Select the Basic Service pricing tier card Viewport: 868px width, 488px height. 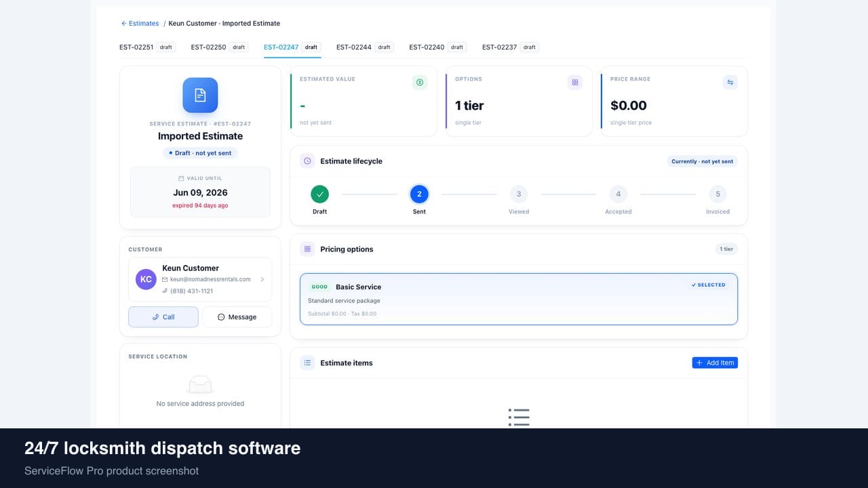point(519,300)
